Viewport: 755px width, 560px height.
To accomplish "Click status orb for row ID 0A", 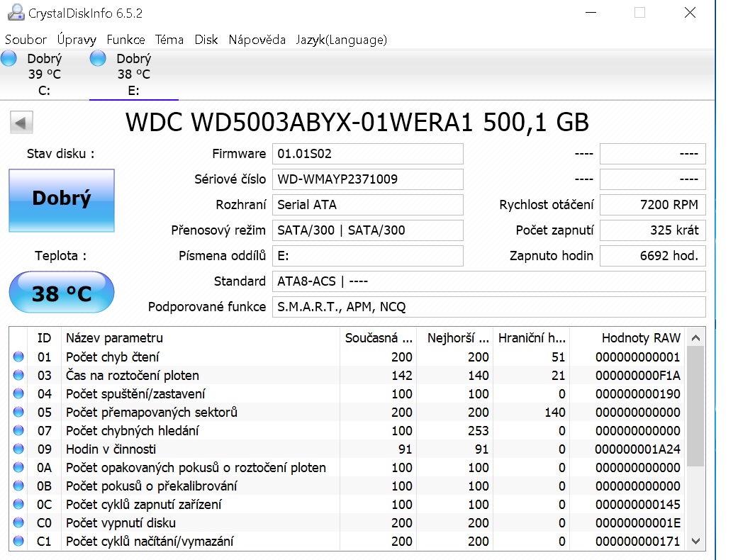I will point(18,468).
